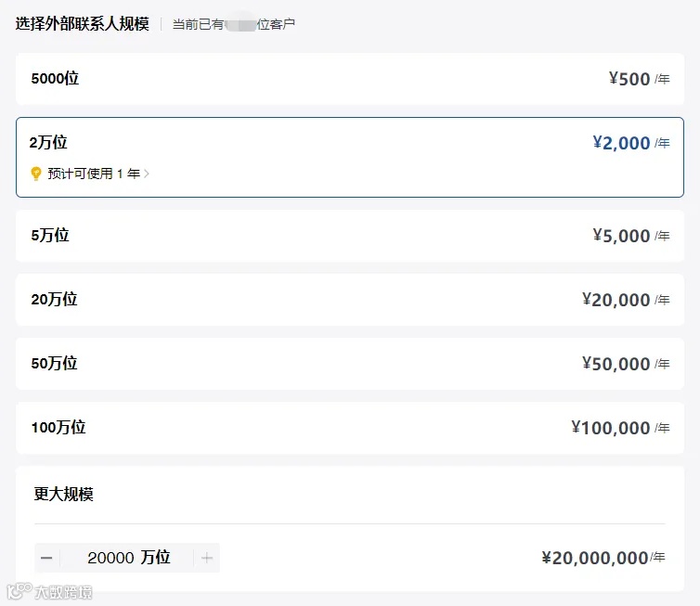Pick the 20万位 plan row

tap(349, 300)
